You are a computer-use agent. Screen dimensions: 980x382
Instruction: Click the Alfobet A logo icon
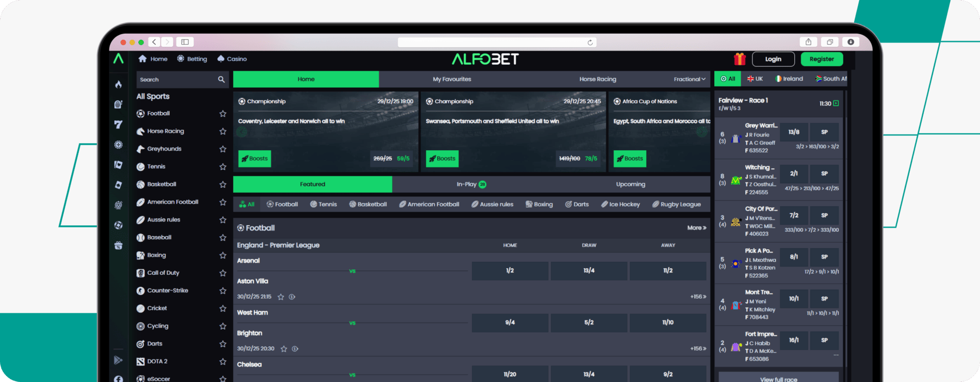click(118, 59)
